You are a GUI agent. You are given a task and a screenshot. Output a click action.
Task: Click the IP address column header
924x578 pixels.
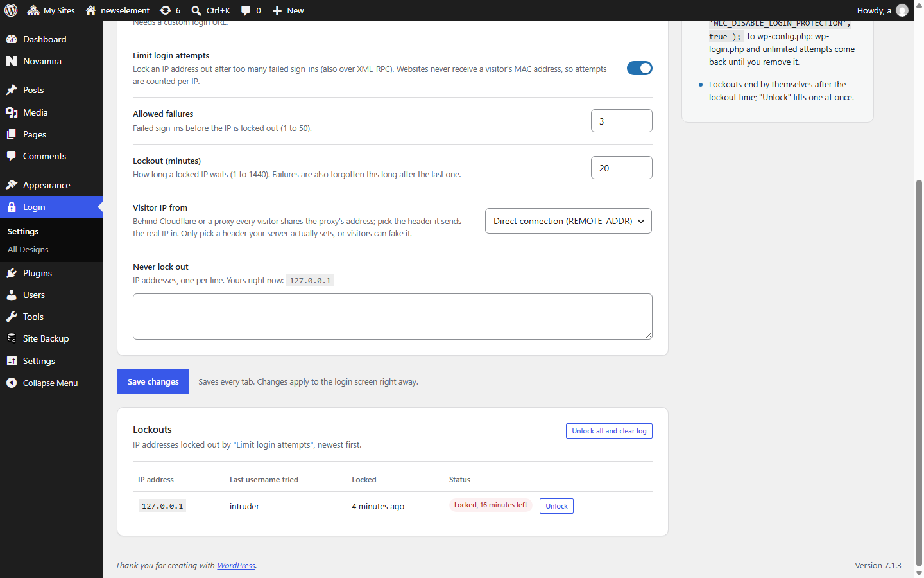[156, 480]
